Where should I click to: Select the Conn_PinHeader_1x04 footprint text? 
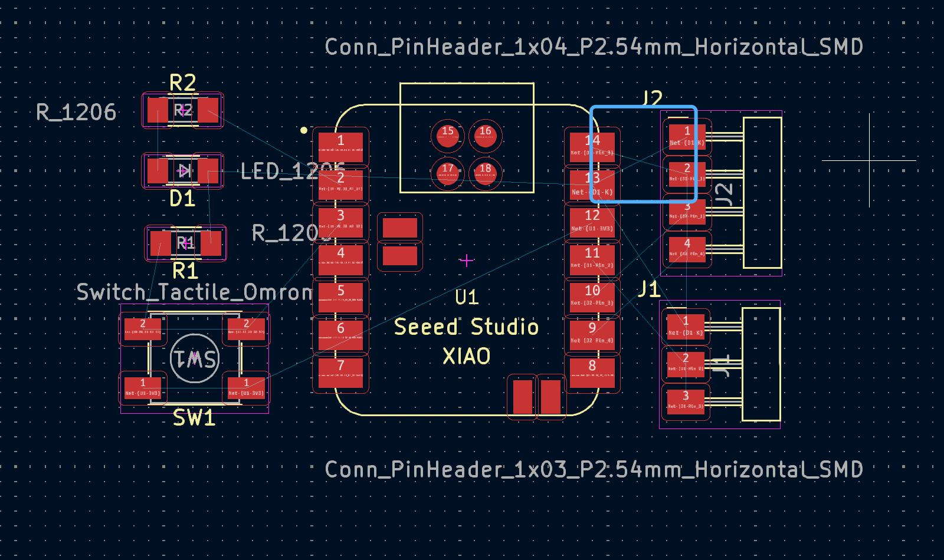594,47
